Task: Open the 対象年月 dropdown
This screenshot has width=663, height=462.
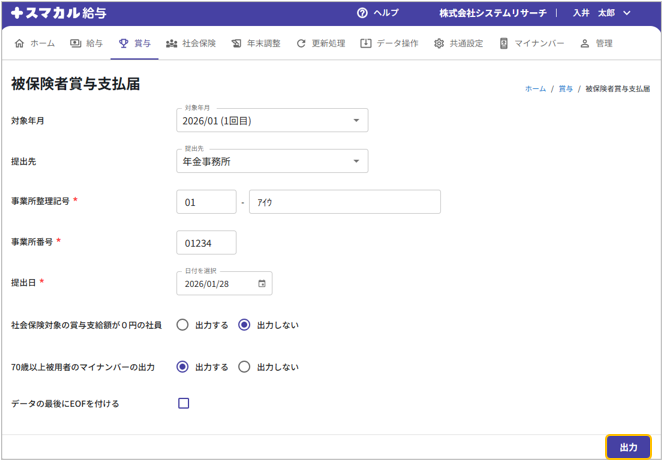Action: (x=272, y=120)
